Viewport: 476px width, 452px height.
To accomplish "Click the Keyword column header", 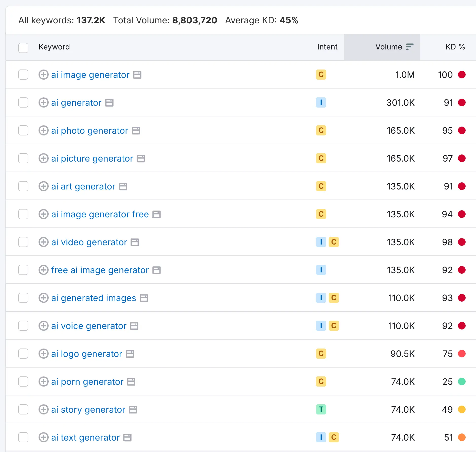I will tap(54, 47).
